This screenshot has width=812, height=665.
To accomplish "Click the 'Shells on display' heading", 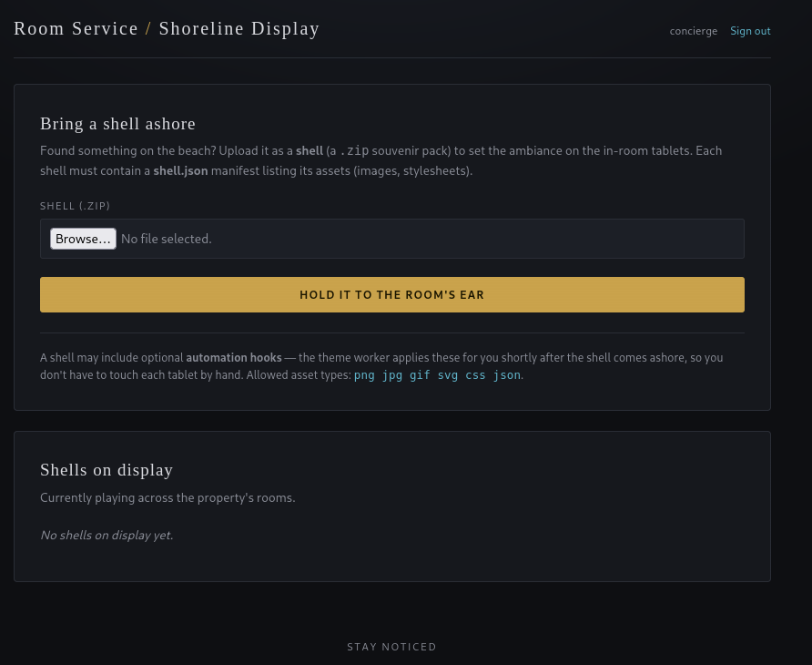I will tap(107, 469).
